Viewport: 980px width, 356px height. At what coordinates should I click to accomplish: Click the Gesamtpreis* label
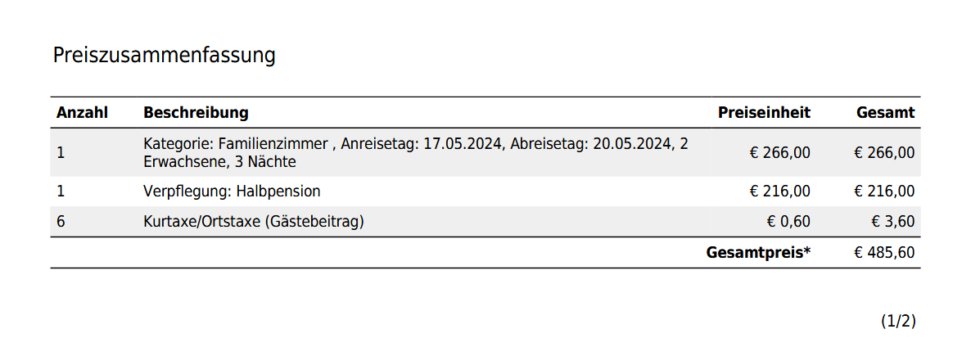click(758, 253)
